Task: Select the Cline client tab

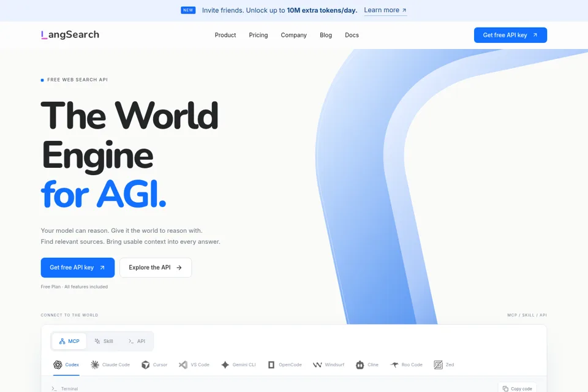Action: pos(367,364)
